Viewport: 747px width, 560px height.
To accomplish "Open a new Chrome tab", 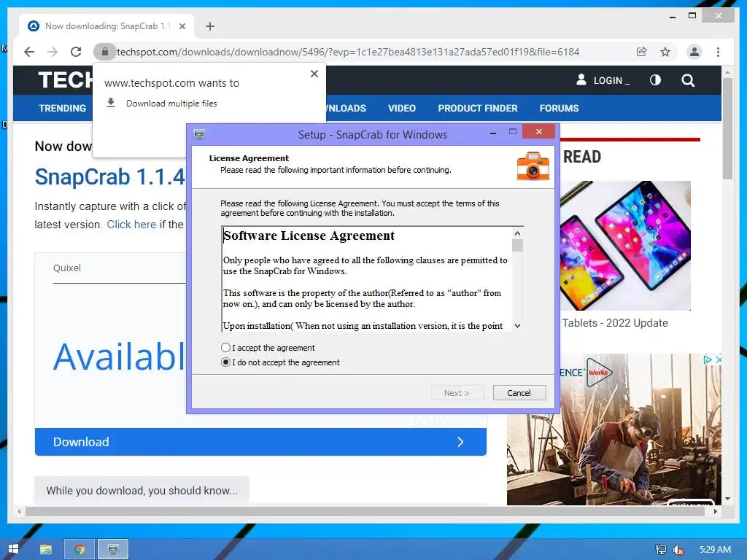I will [x=210, y=26].
